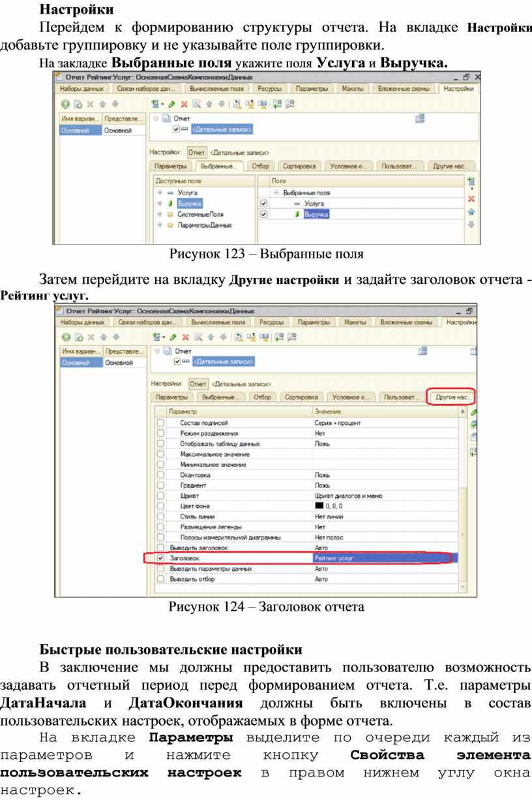Screen dimensions: 532x800
Task: Uncheck the Заголовок parameter checkbox
Action: click(x=160, y=559)
